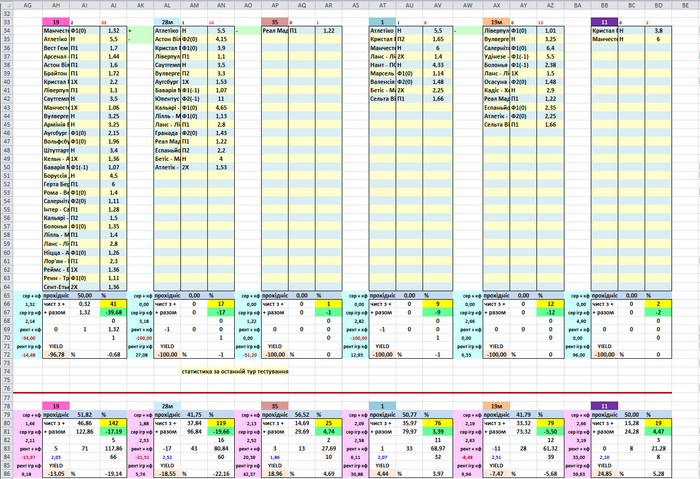Click the '18,96' yield cell
The width and height of the screenshot is (700, 479).
click(x=275, y=474)
